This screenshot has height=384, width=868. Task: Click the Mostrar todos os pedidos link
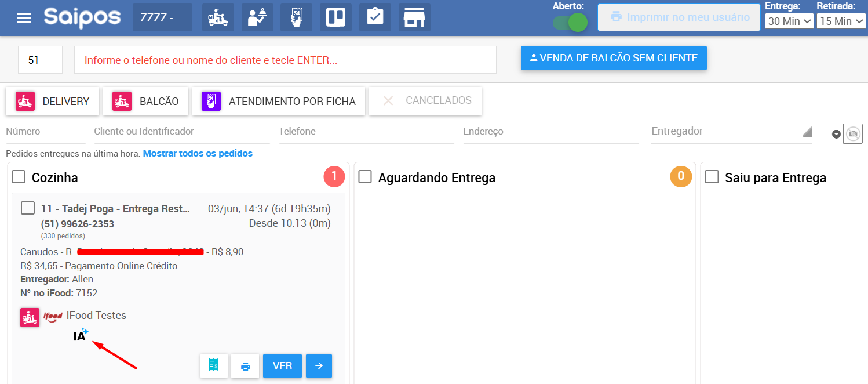[x=198, y=154]
